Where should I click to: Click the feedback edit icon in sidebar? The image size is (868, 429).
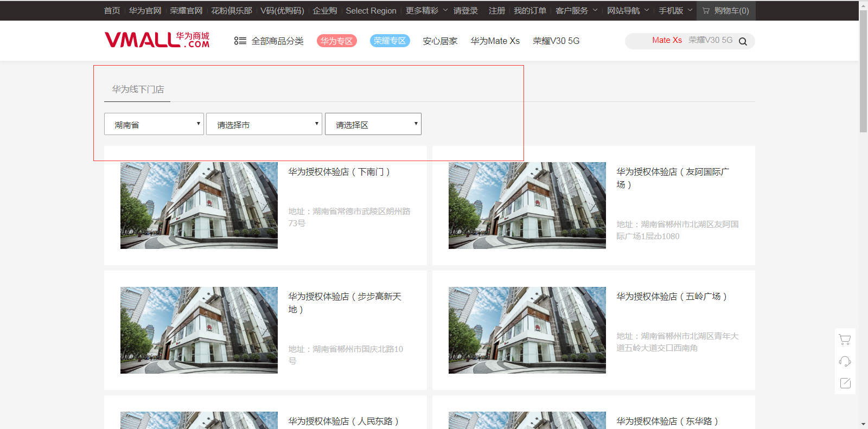845,383
